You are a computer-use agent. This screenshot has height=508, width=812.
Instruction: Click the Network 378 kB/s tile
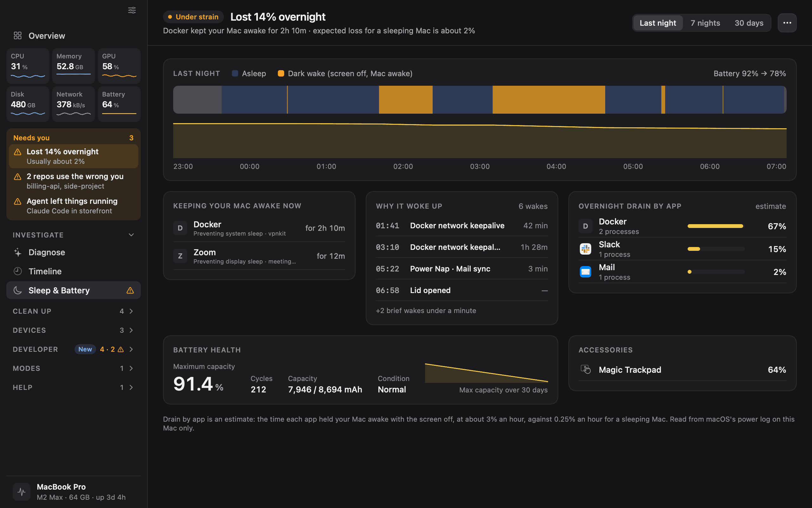(74, 104)
